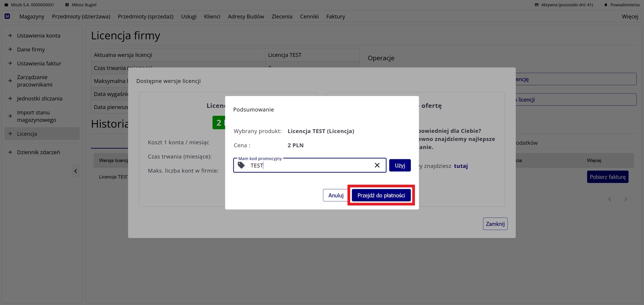This screenshot has width=644, height=305.
Task: Click the blue M logo icon
Action: [x=7, y=16]
